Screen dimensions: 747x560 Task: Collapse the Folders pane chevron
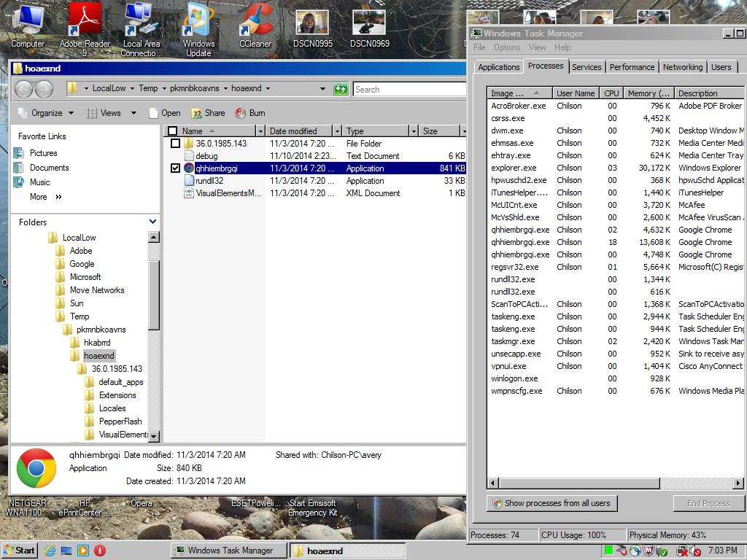point(152,222)
